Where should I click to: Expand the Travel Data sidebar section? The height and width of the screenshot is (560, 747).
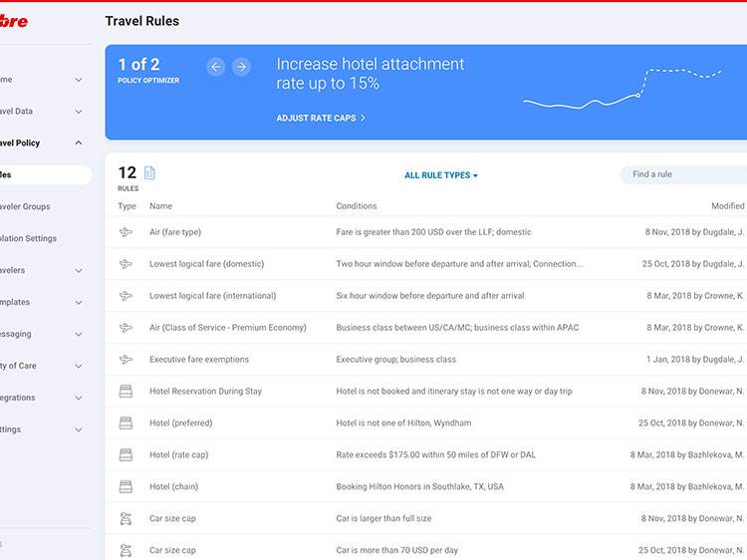(79, 112)
